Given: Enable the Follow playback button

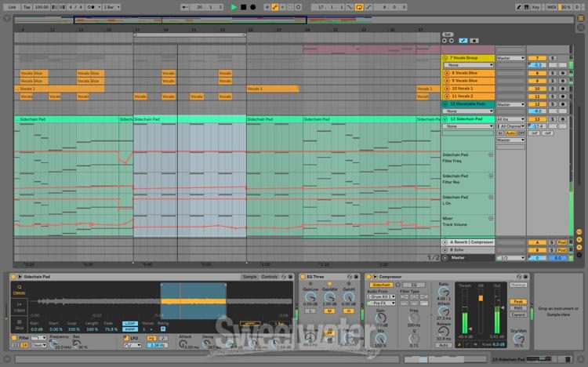Looking at the screenshot, I should [x=185, y=7].
